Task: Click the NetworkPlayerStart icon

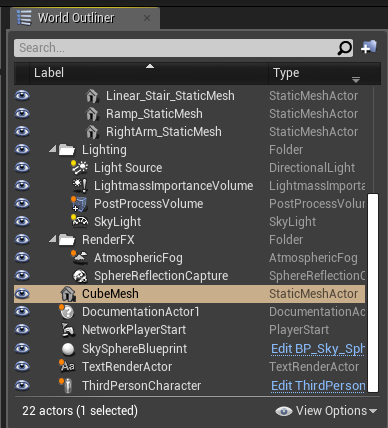Action: [68, 330]
